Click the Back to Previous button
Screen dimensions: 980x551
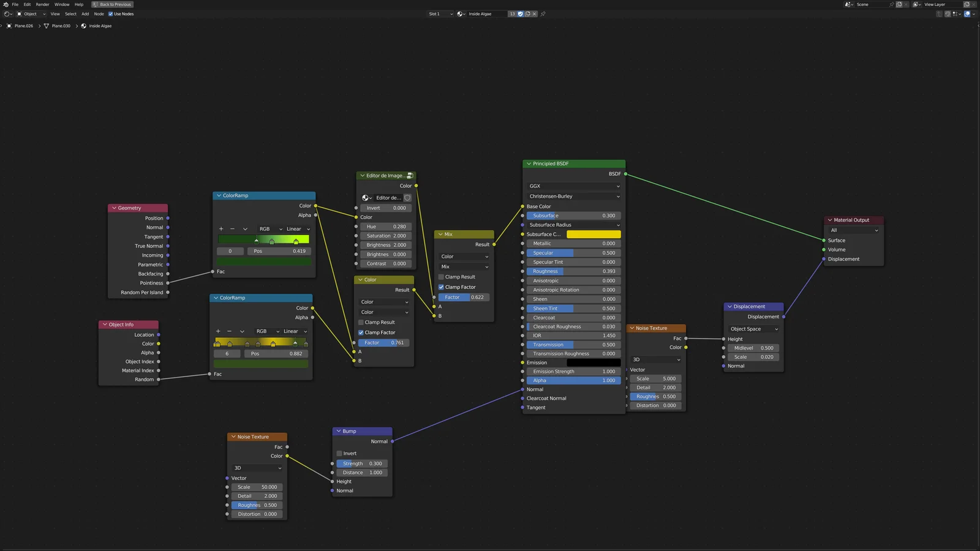[x=112, y=4]
